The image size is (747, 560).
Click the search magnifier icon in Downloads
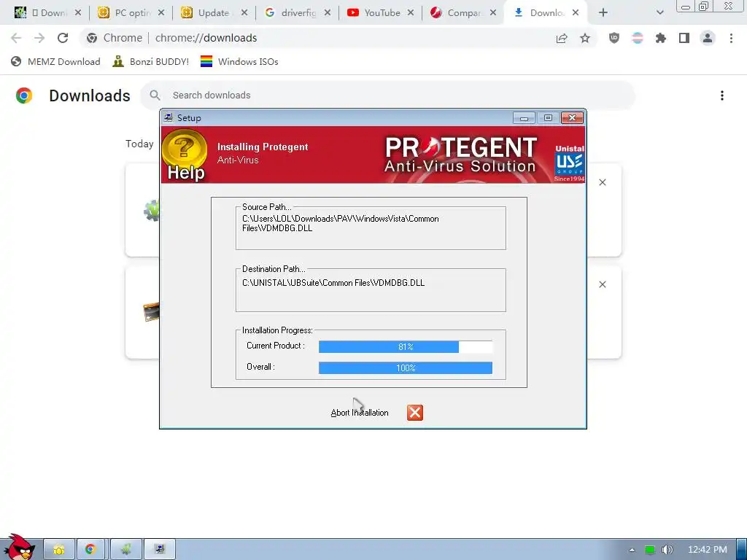point(155,96)
